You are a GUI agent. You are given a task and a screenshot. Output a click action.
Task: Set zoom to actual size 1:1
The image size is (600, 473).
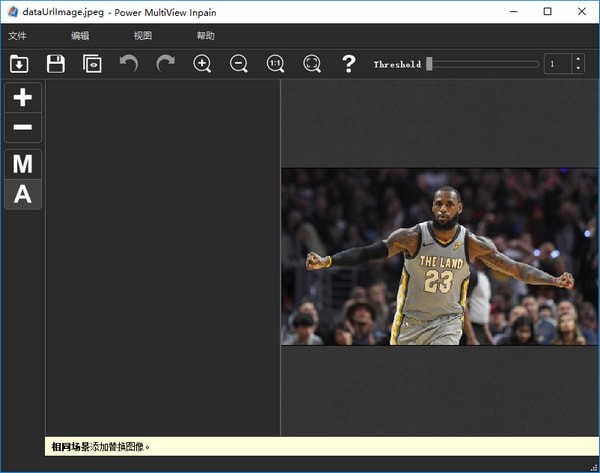pyautogui.click(x=275, y=64)
